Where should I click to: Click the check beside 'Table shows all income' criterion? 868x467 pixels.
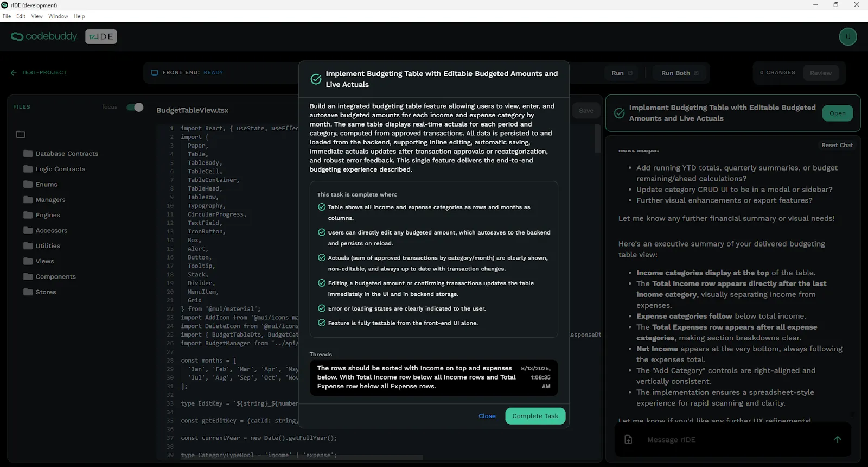(x=322, y=207)
